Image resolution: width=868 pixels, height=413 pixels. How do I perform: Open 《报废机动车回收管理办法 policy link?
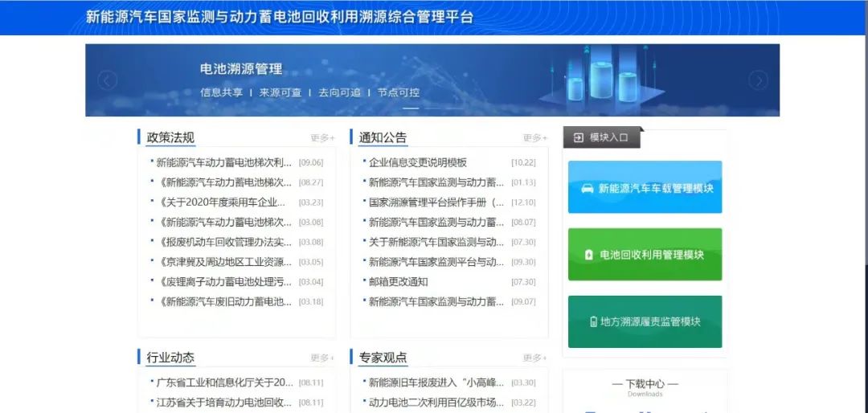click(225, 242)
